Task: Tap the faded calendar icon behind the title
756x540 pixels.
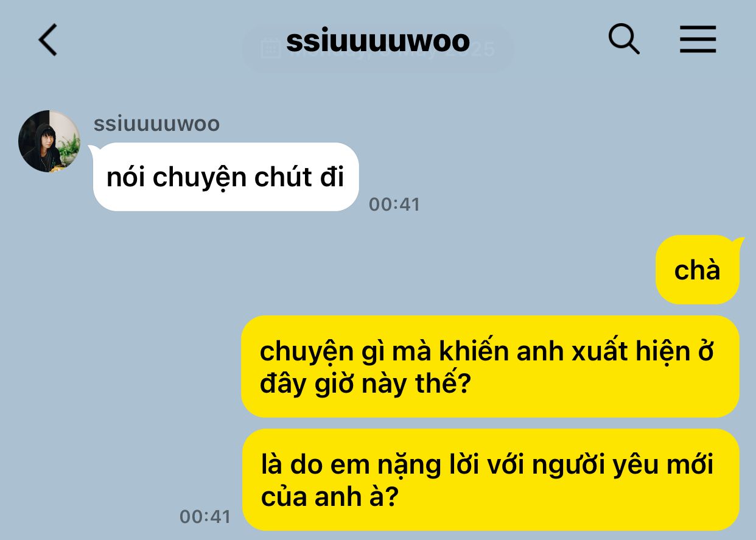Action: point(270,49)
